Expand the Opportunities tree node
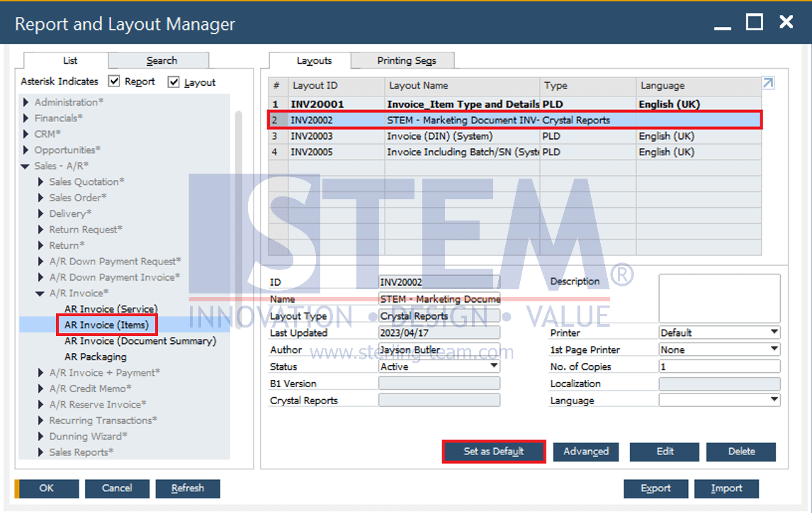The image size is (812, 514). 26,150
